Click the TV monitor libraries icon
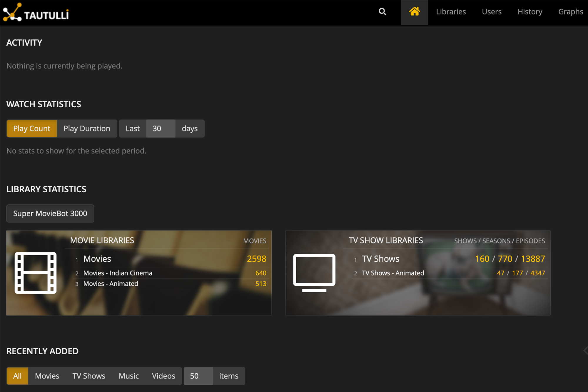Image resolution: width=588 pixels, height=392 pixels. pos(314,272)
